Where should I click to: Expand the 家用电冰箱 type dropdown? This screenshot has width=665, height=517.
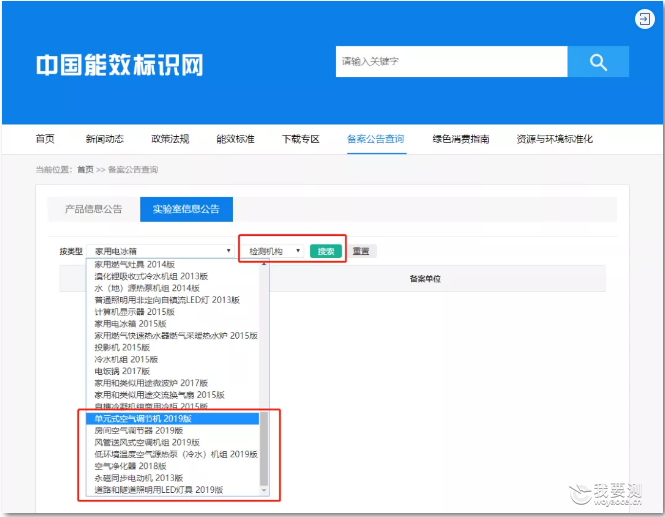coord(160,251)
